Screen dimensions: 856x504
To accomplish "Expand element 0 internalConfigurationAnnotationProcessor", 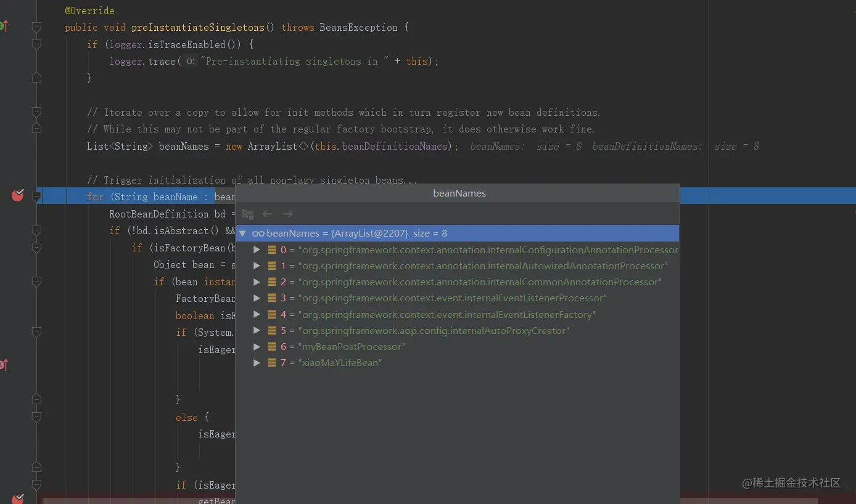I will (257, 250).
